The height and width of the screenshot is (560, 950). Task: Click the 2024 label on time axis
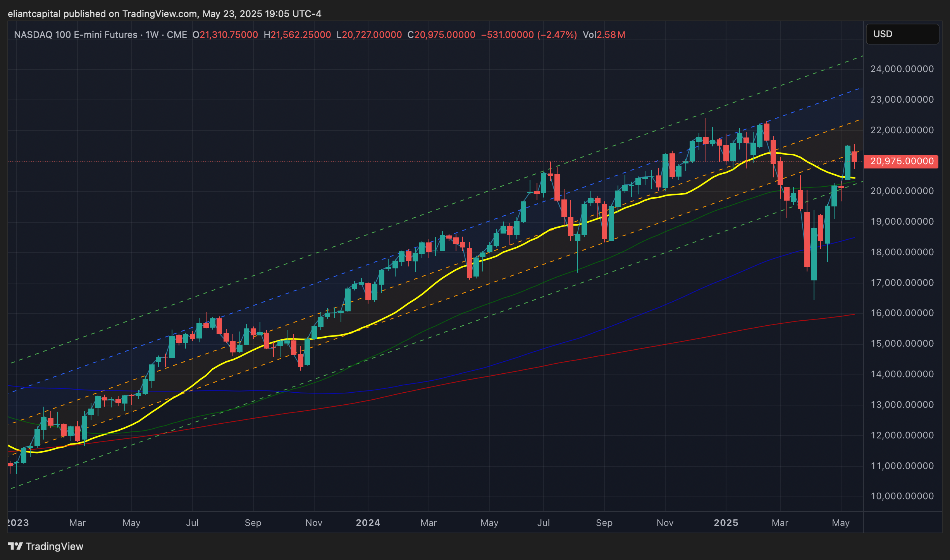[x=368, y=523]
